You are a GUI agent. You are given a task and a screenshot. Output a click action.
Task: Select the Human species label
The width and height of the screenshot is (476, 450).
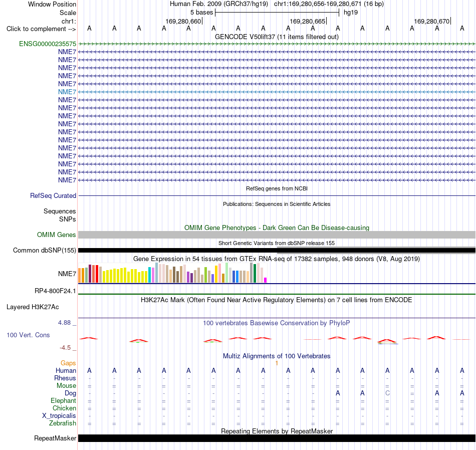coord(66,371)
